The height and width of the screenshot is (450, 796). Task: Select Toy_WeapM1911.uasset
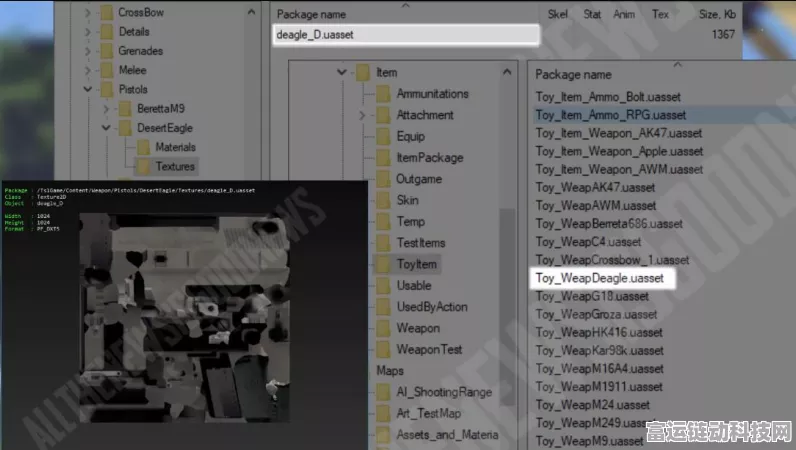[599, 387]
